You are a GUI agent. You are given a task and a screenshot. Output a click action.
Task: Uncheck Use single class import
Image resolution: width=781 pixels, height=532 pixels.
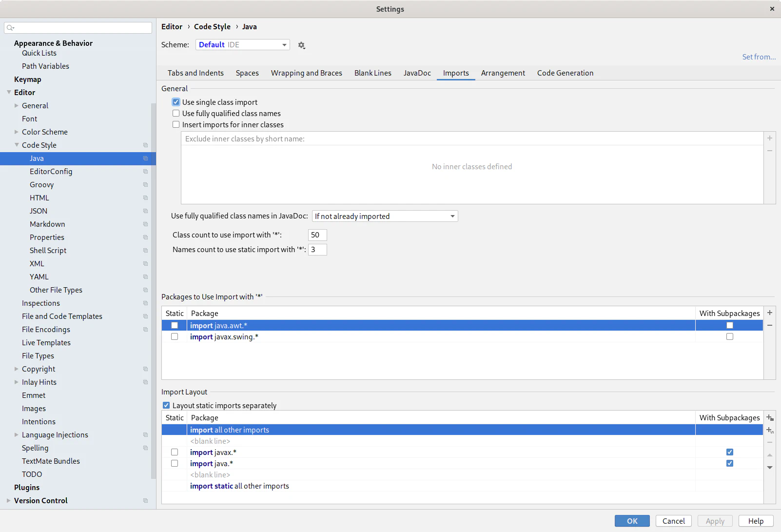coord(176,102)
